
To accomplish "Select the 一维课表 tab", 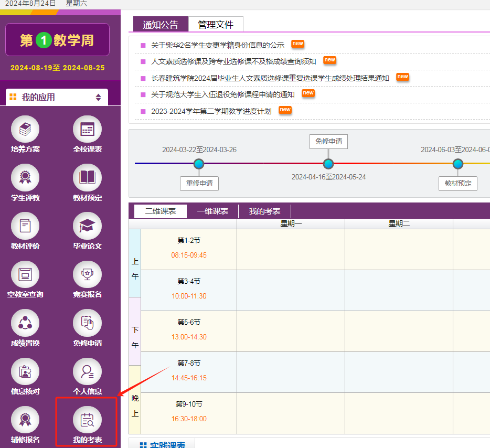I will coord(213,211).
